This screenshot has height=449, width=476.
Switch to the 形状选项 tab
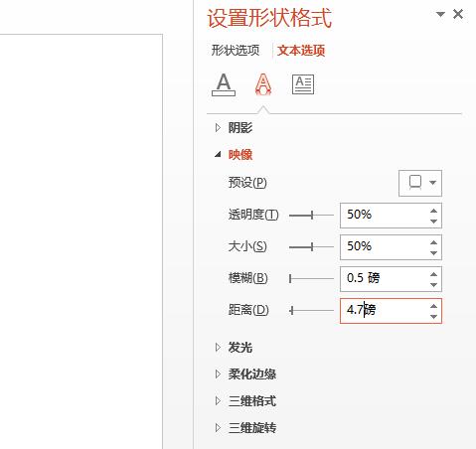236,51
